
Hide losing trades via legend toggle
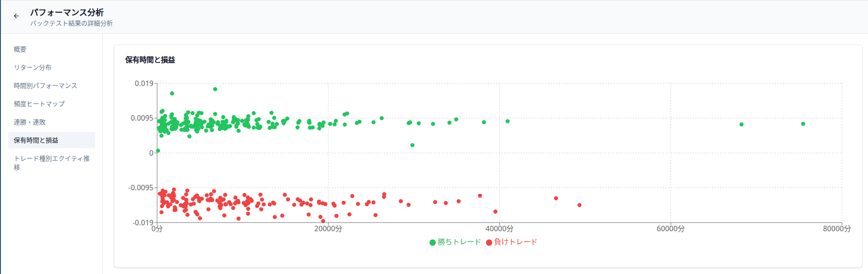512,242
